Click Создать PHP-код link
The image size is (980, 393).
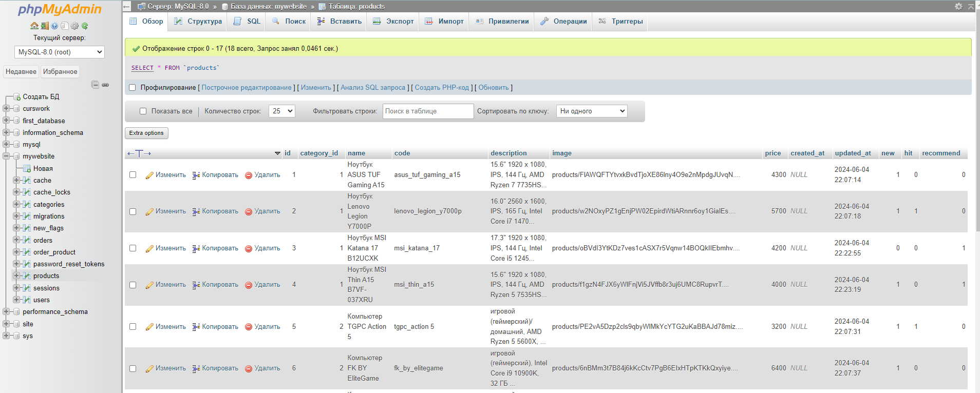442,88
